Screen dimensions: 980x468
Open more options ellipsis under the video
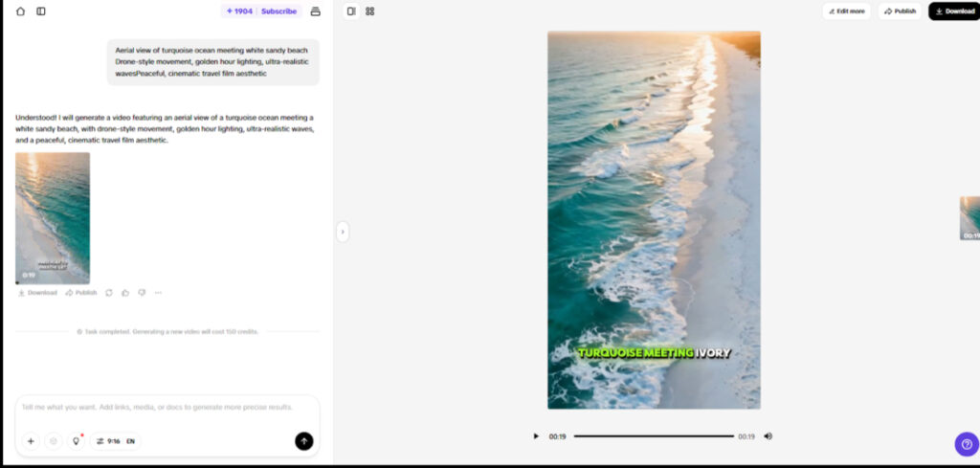(158, 293)
